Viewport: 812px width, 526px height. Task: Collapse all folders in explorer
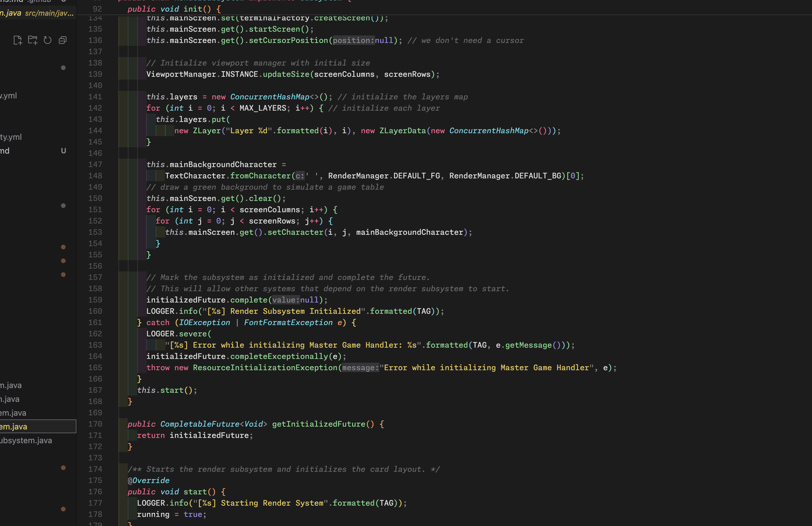tap(62, 40)
